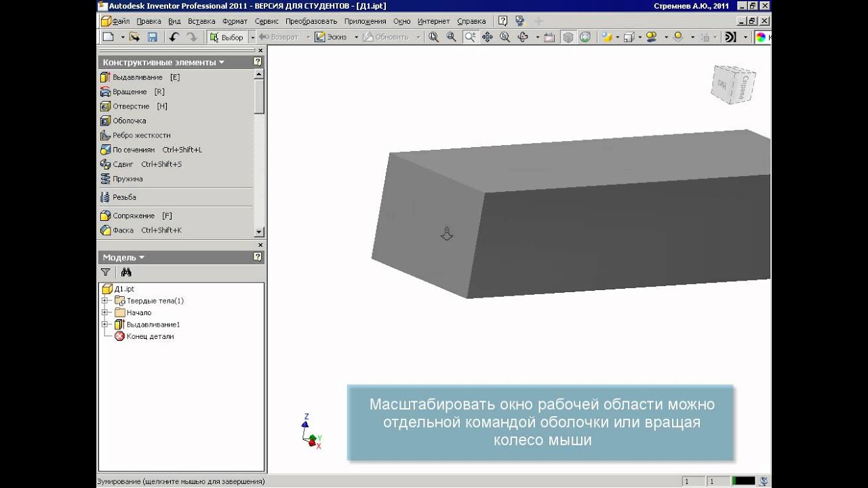This screenshot has width=868, height=488.
Task: Select the Сдвиг sweep tool
Action: [x=140, y=164]
